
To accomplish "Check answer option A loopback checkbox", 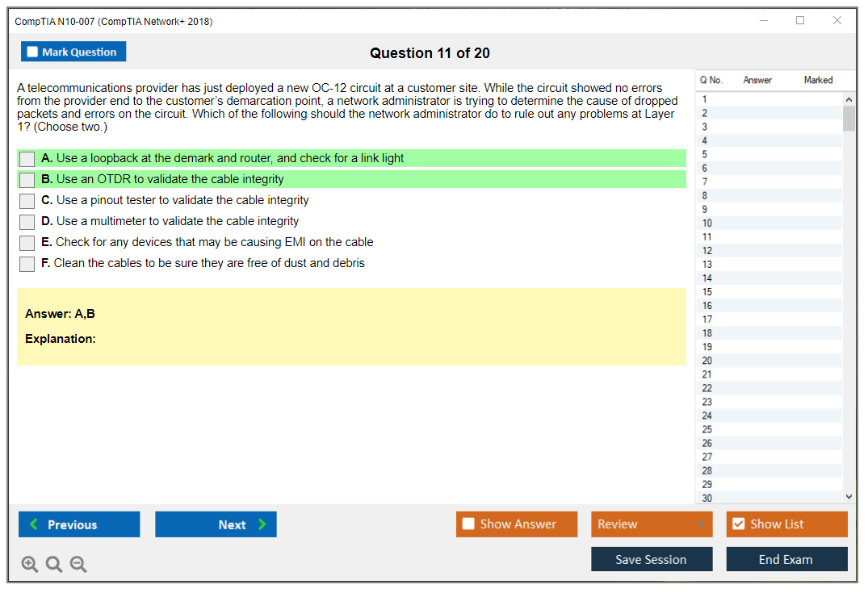I will 27,159.
